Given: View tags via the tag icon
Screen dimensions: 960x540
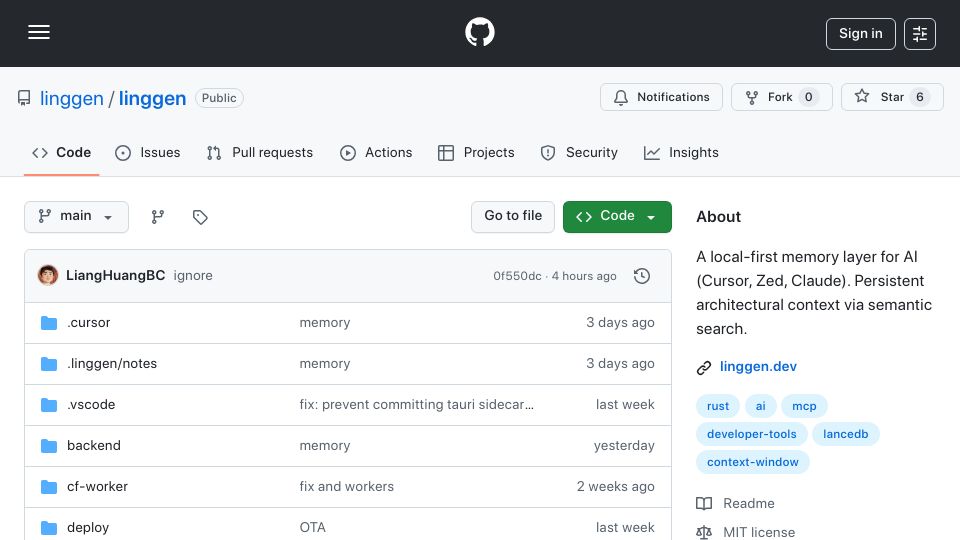Looking at the screenshot, I should pos(200,217).
